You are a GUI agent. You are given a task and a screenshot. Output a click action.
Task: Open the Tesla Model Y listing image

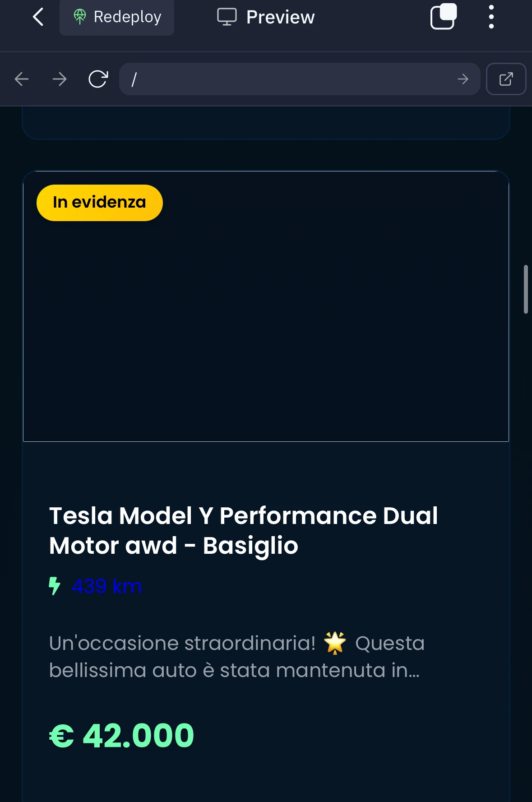pyautogui.click(x=266, y=306)
